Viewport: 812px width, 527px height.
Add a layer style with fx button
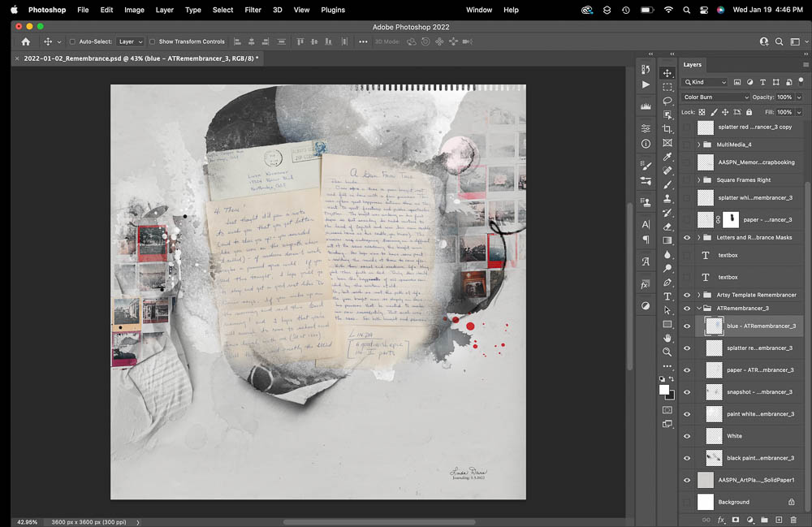(721, 520)
